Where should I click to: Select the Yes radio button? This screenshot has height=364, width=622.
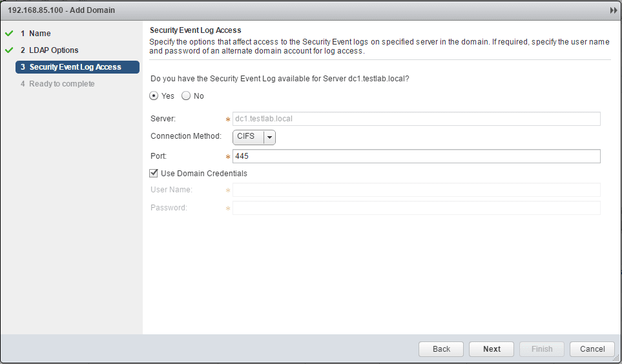(154, 96)
